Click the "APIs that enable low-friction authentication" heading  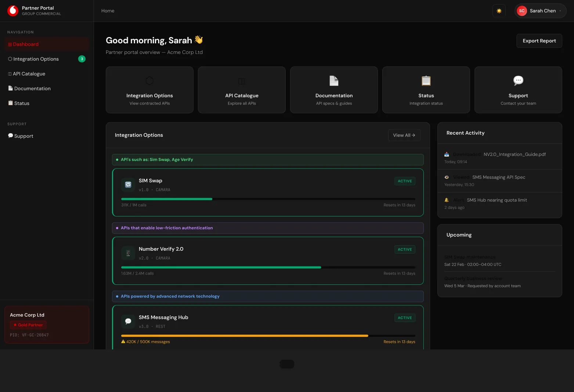[268, 228]
